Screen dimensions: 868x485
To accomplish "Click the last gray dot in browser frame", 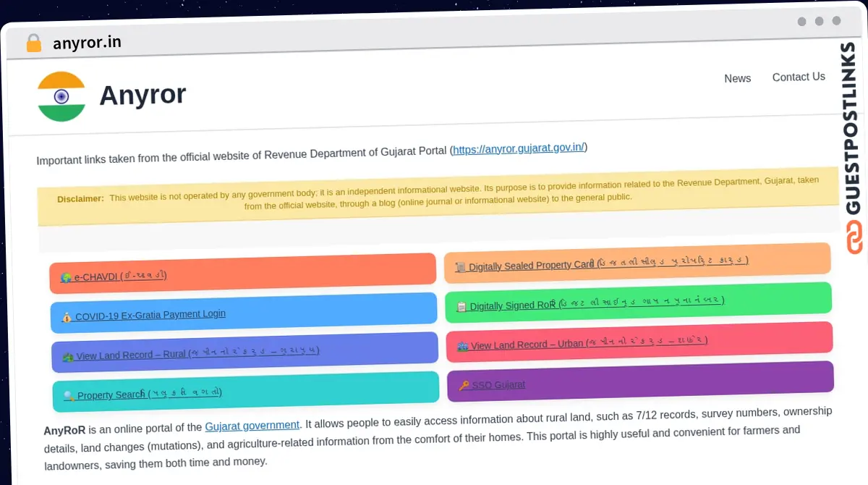I will pyautogui.click(x=836, y=21).
